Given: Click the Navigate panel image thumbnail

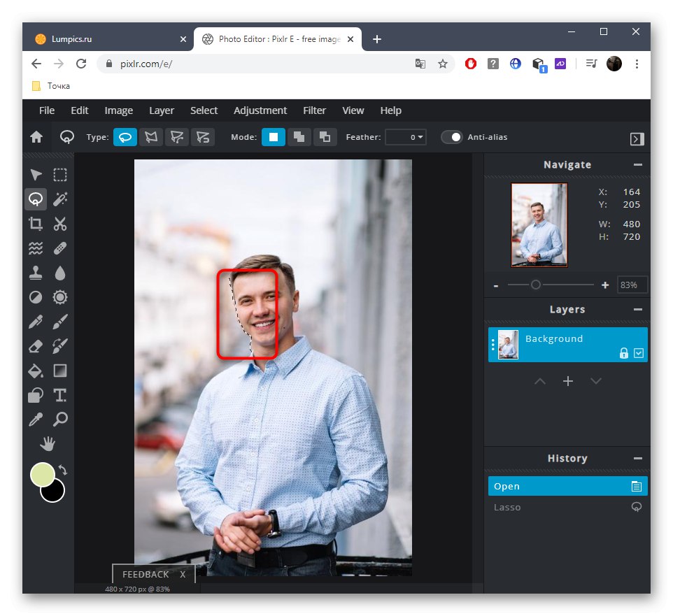Looking at the screenshot, I should click(x=539, y=225).
